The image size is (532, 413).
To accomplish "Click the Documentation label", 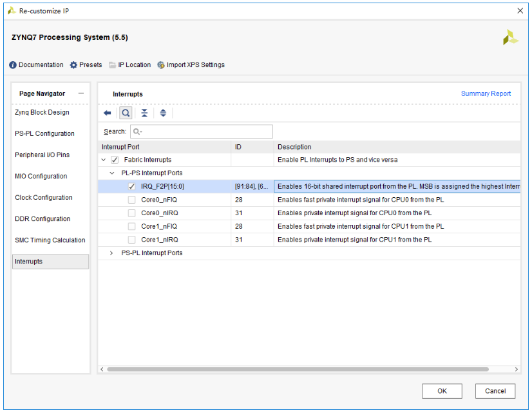I will (41, 65).
